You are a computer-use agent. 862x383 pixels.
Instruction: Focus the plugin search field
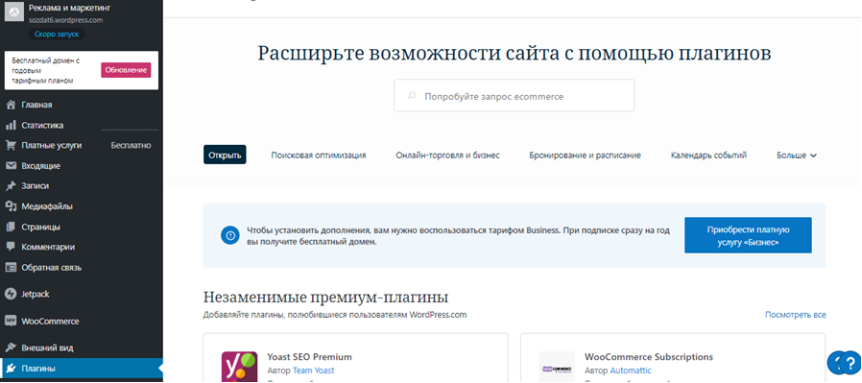pyautogui.click(x=514, y=96)
